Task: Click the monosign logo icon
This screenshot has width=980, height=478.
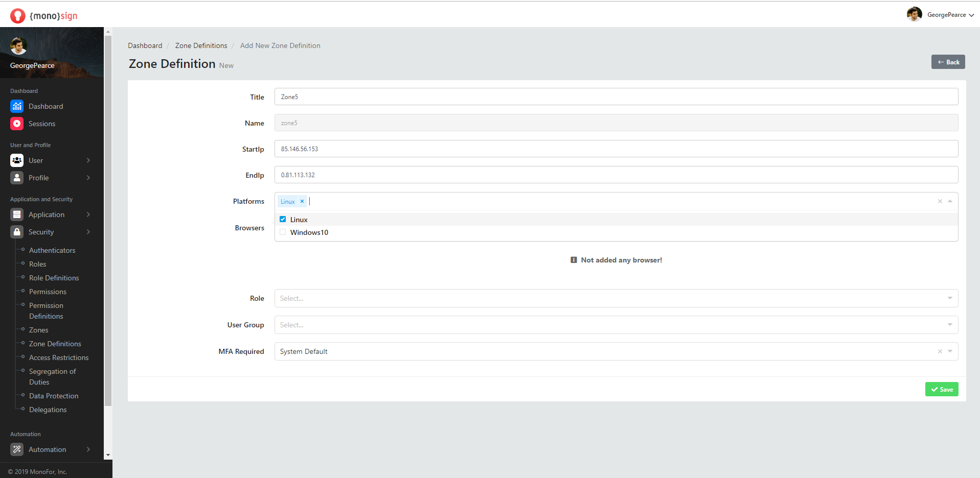Action: click(17, 16)
